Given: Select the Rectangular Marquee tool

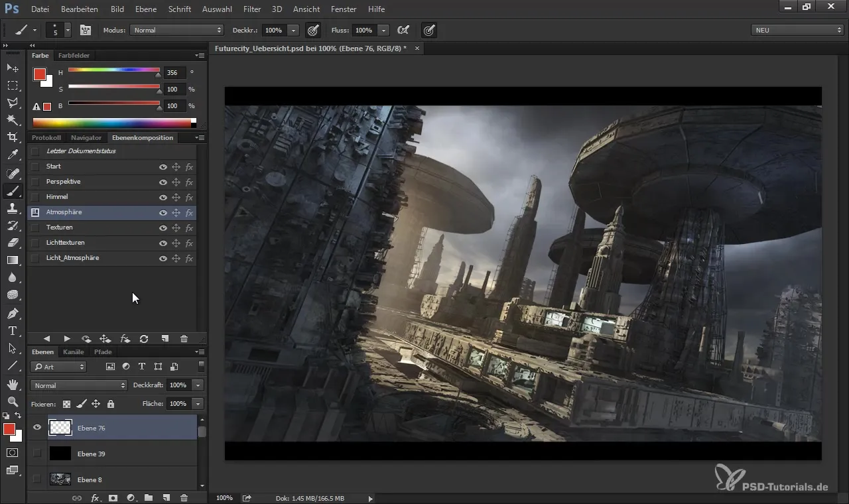Looking at the screenshot, I should coord(13,86).
